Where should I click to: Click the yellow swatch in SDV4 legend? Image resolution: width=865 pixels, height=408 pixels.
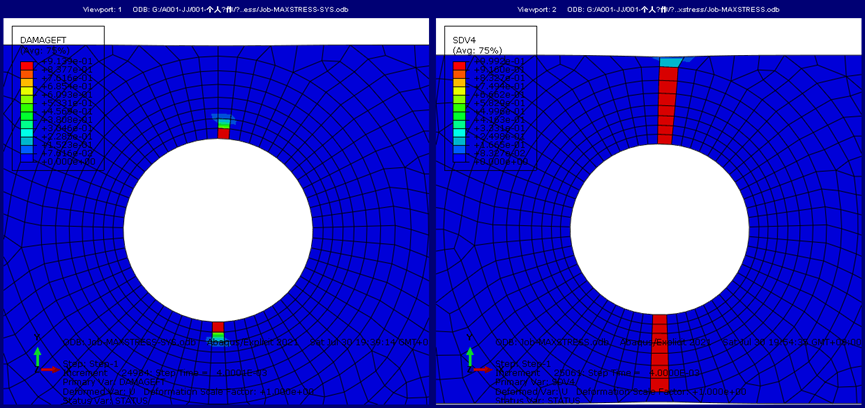click(459, 91)
